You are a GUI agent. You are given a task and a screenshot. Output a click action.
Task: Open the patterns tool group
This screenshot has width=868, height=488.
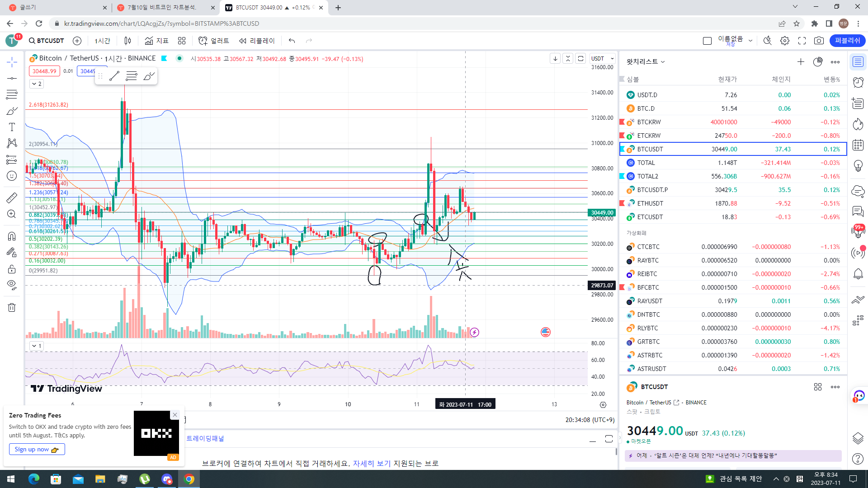tap(12, 143)
